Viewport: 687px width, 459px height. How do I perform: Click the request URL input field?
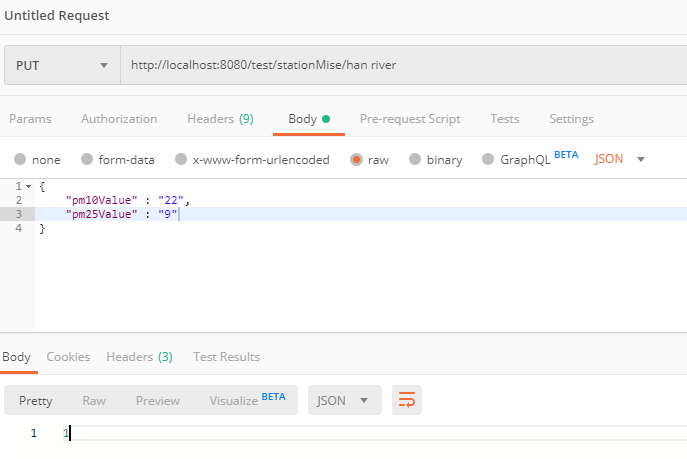click(404, 65)
